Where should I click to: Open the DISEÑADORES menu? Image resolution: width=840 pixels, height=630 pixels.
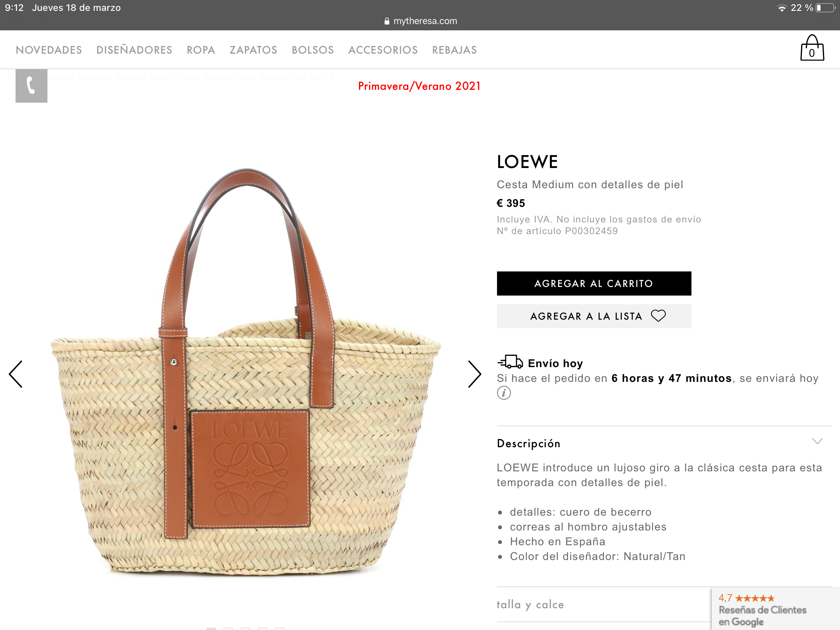134,50
